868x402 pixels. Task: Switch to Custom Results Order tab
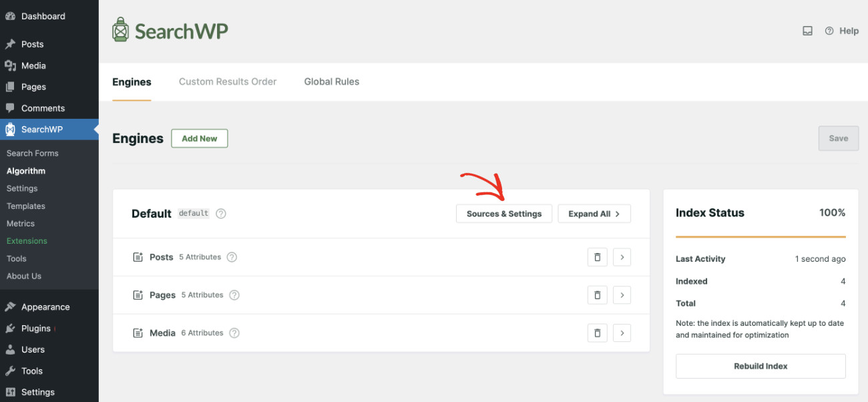click(x=228, y=81)
